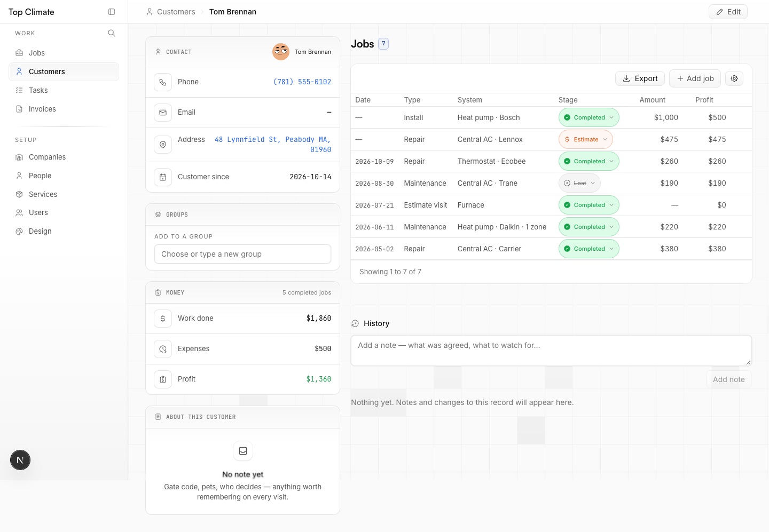Export the jobs table

(640, 78)
